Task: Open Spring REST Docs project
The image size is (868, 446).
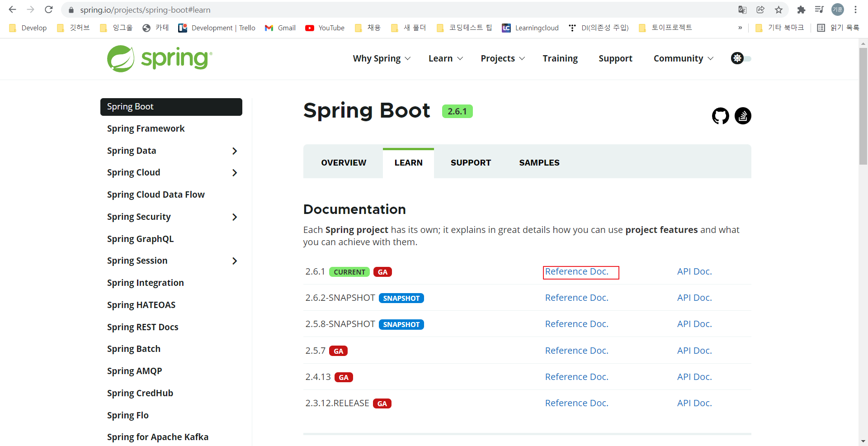Action: click(x=142, y=327)
